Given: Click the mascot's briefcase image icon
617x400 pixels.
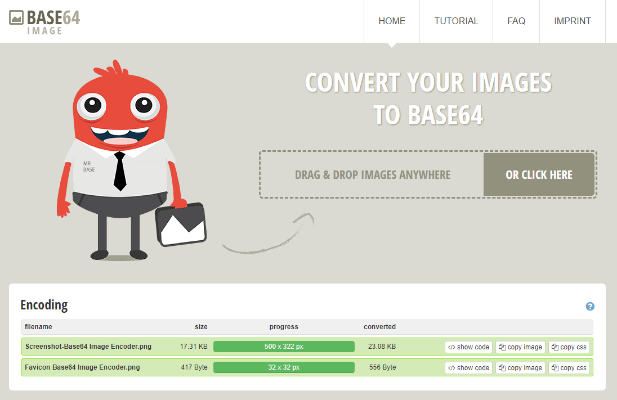Looking at the screenshot, I should [181, 225].
